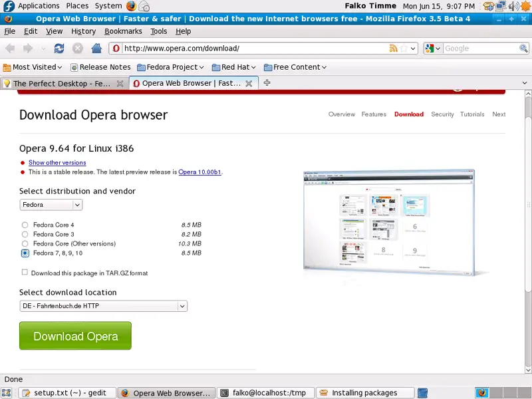Viewport: 532px width, 399px height.
Task: Select Fedora 7, 8, 9, 10 radio
Action: [25, 253]
